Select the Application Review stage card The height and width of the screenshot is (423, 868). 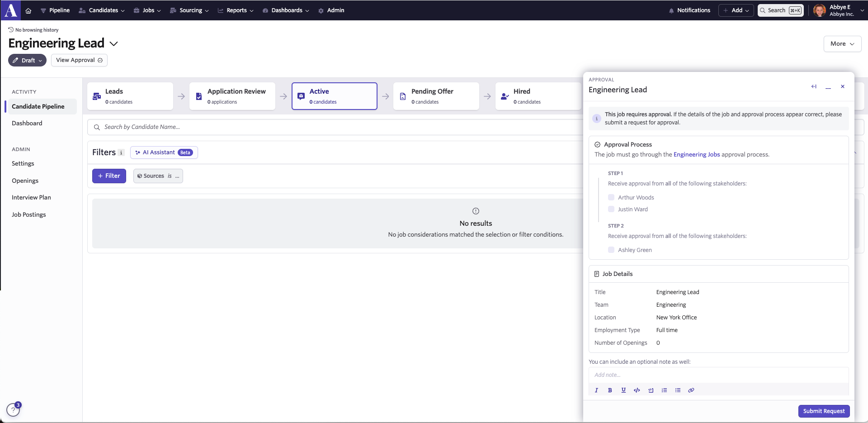click(x=232, y=96)
